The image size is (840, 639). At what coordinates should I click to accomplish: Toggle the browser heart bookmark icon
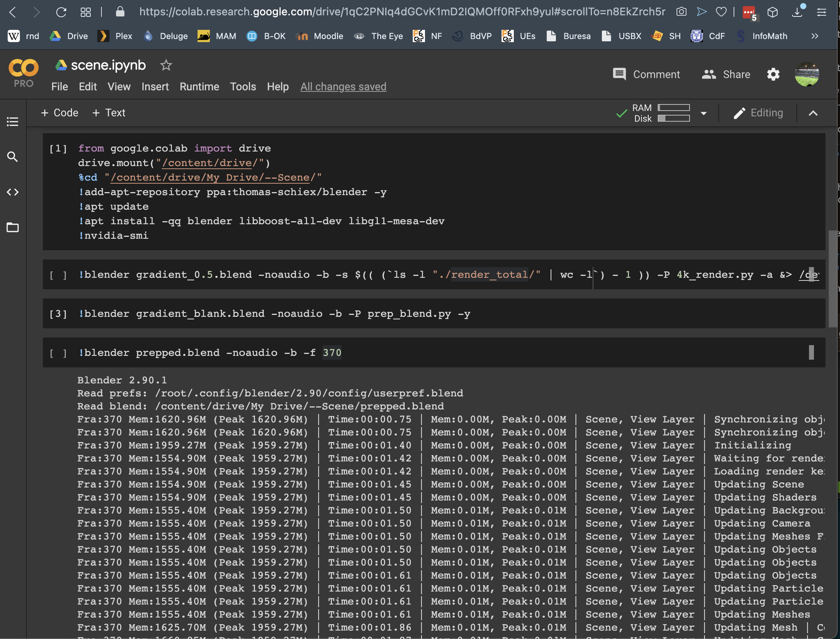tap(721, 12)
